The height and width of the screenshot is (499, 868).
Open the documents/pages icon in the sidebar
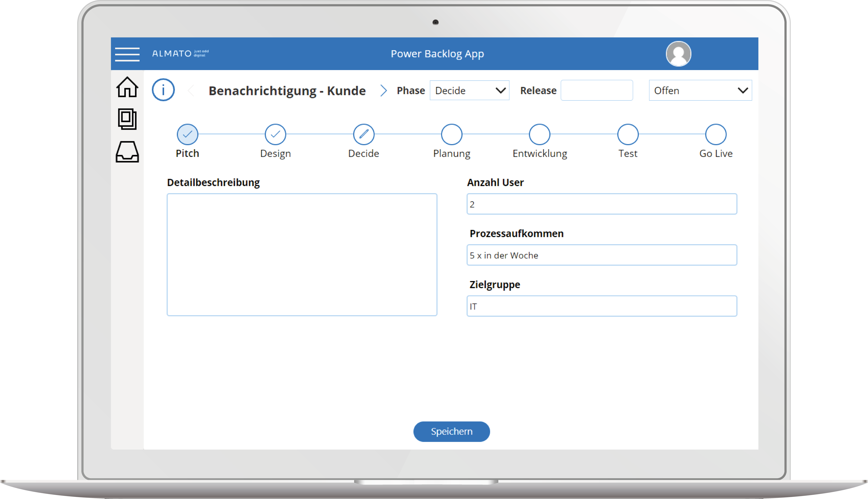(127, 119)
